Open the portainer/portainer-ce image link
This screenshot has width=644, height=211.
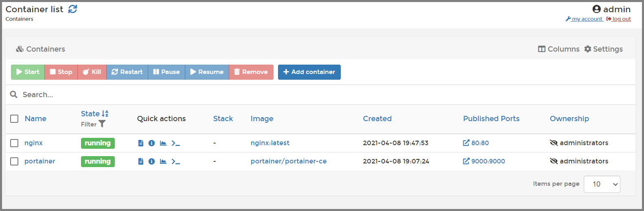tap(289, 161)
